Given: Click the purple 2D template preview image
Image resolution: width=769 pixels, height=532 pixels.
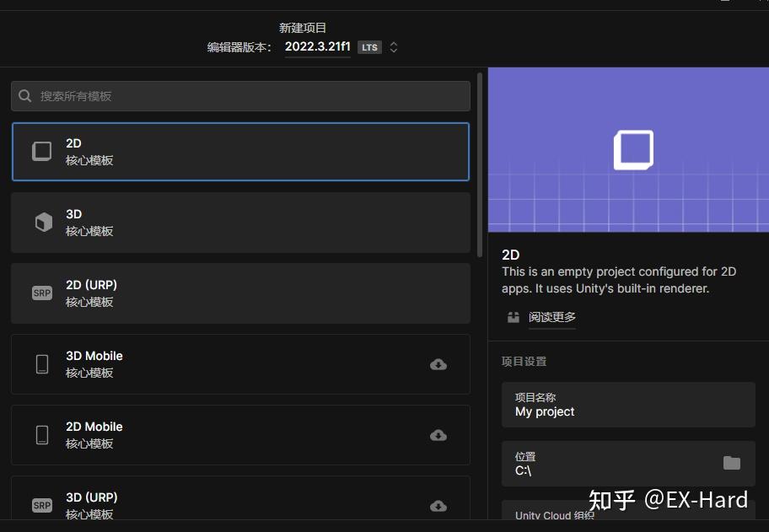Looking at the screenshot, I should point(628,148).
